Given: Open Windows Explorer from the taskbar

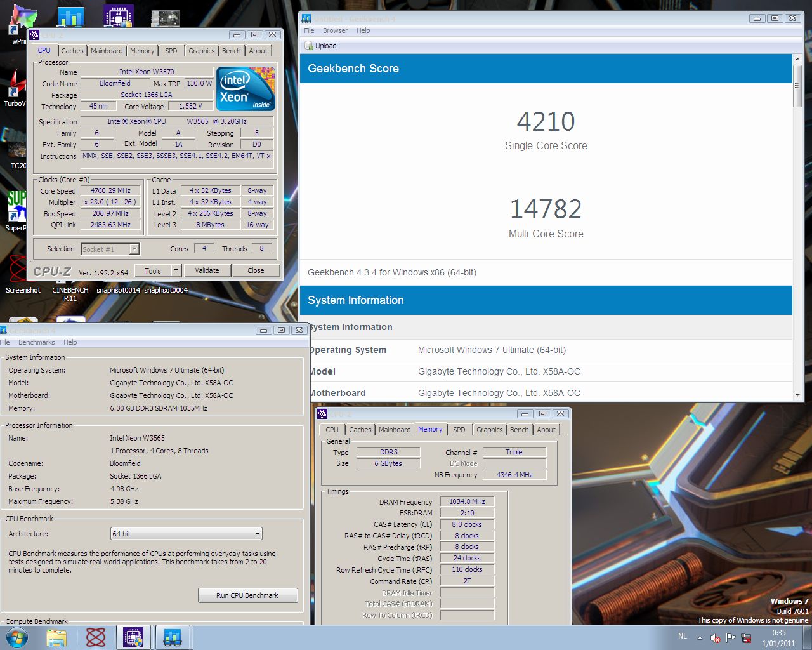Looking at the screenshot, I should click(x=56, y=637).
